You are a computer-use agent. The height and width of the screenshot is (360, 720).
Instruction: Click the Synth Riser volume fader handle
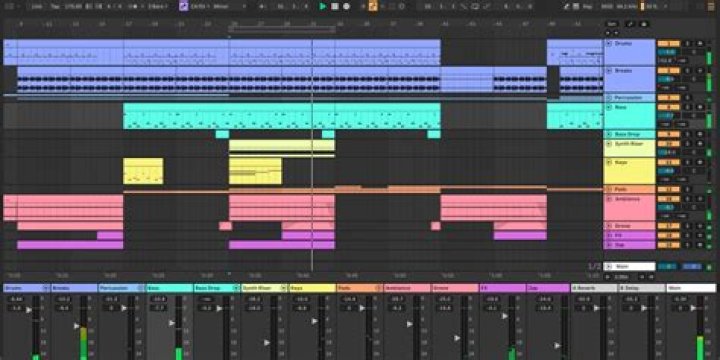click(267, 342)
